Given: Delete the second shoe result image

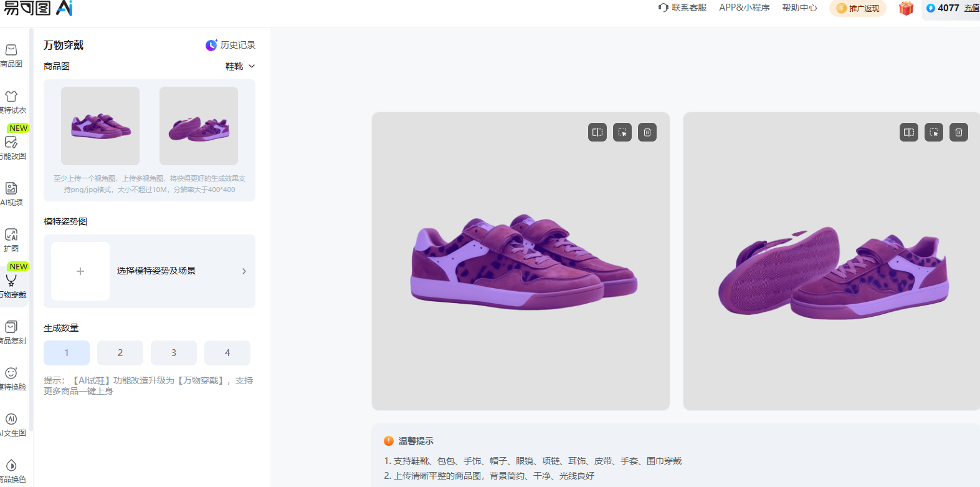Looking at the screenshot, I should pos(959,132).
